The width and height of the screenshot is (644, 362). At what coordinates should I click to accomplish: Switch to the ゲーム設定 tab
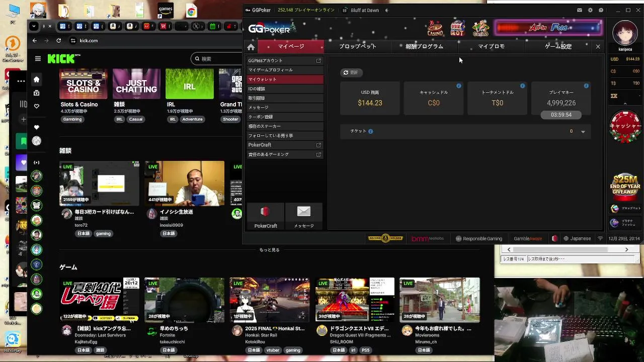pyautogui.click(x=558, y=46)
